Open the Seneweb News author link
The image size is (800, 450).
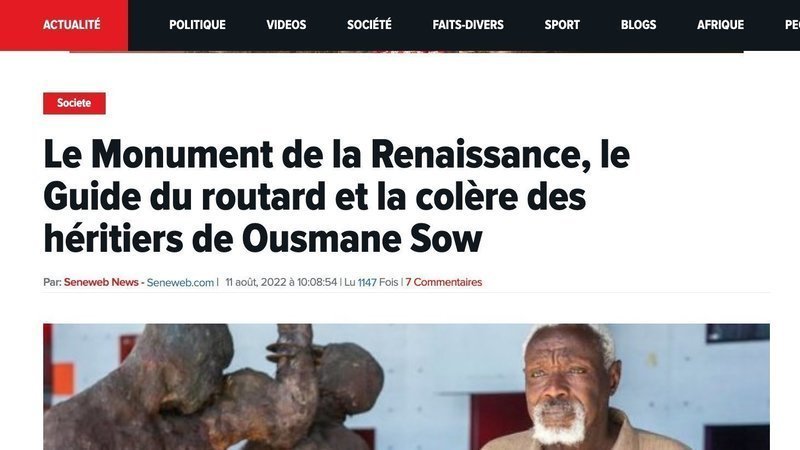[101, 282]
